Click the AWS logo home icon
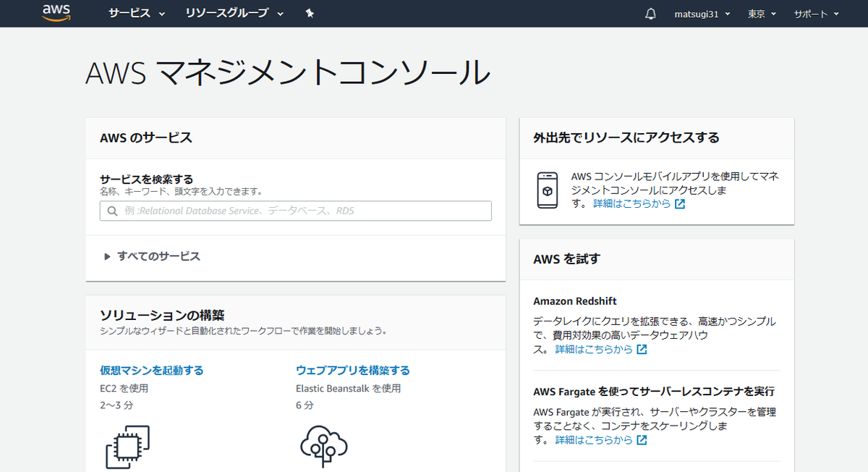This screenshot has height=472, width=868. click(56, 13)
